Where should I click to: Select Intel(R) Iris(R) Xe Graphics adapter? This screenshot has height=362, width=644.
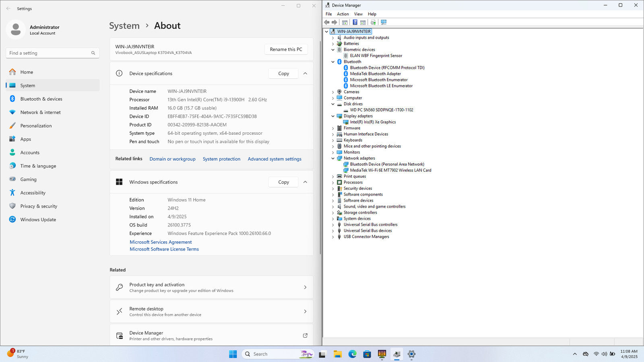tap(373, 122)
